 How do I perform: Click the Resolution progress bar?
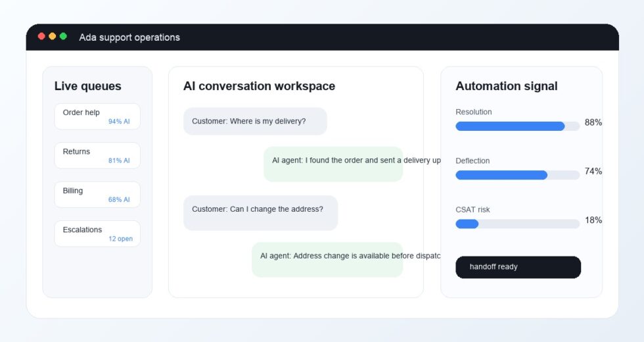coord(518,126)
